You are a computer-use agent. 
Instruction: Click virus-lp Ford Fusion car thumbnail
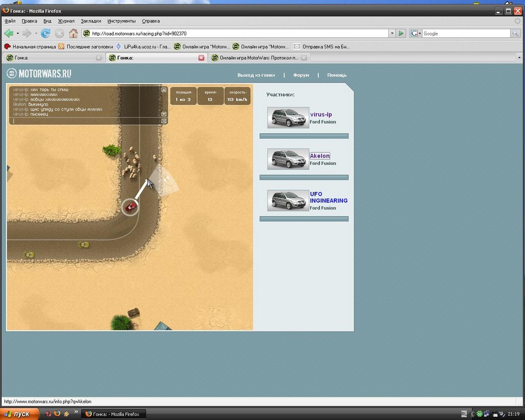(288, 117)
